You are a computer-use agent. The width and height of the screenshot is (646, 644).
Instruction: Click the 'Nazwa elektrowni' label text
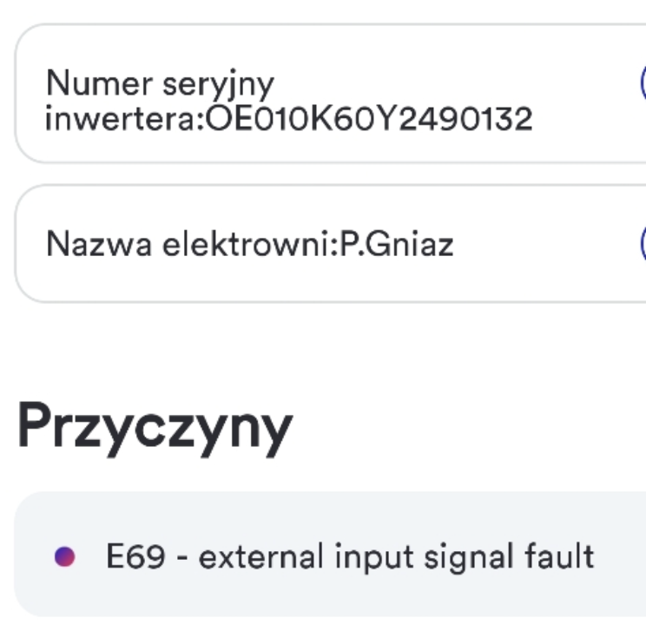189,244
